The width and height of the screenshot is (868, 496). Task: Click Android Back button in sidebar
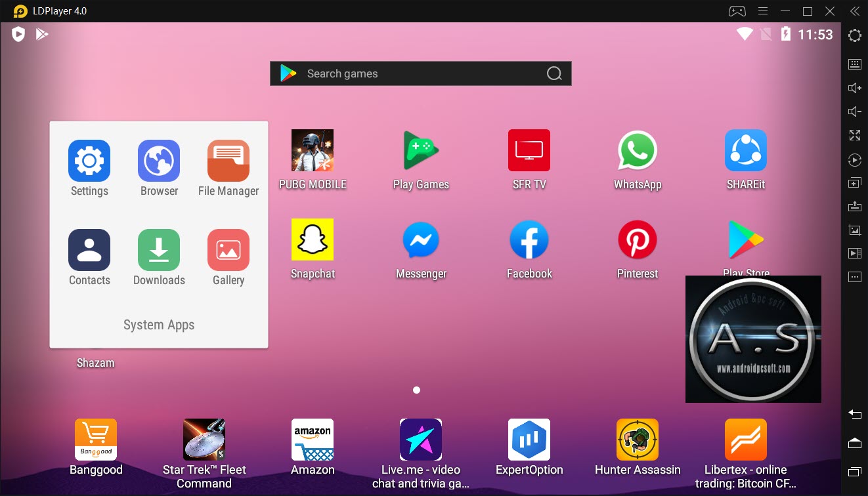(855, 414)
